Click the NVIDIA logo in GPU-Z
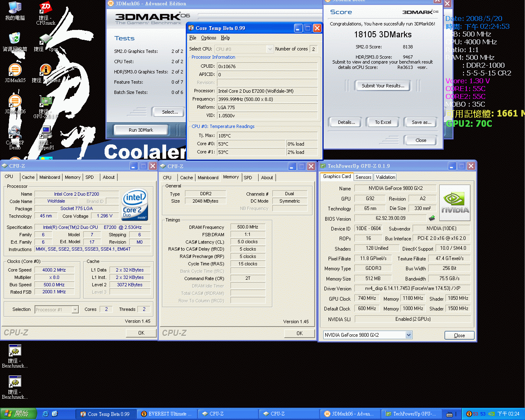The image size is (525, 420). pos(455,203)
